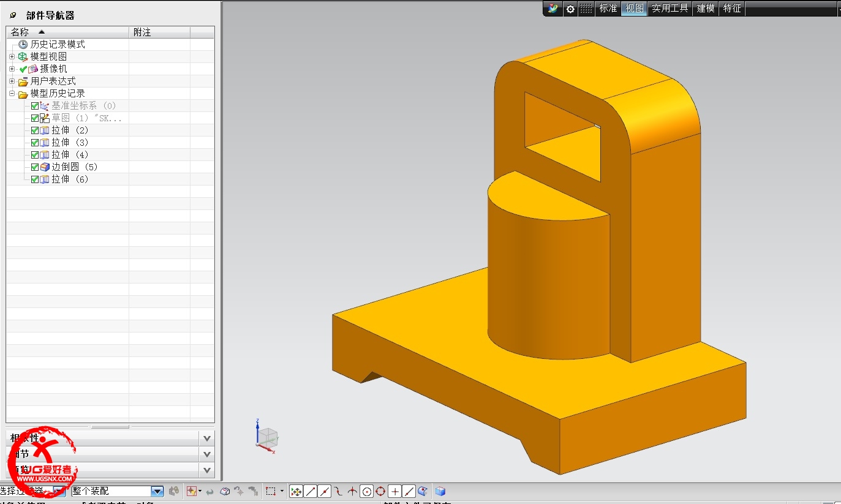Toggle the Intersection snap icon
The image size is (841, 504).
[x=352, y=491]
